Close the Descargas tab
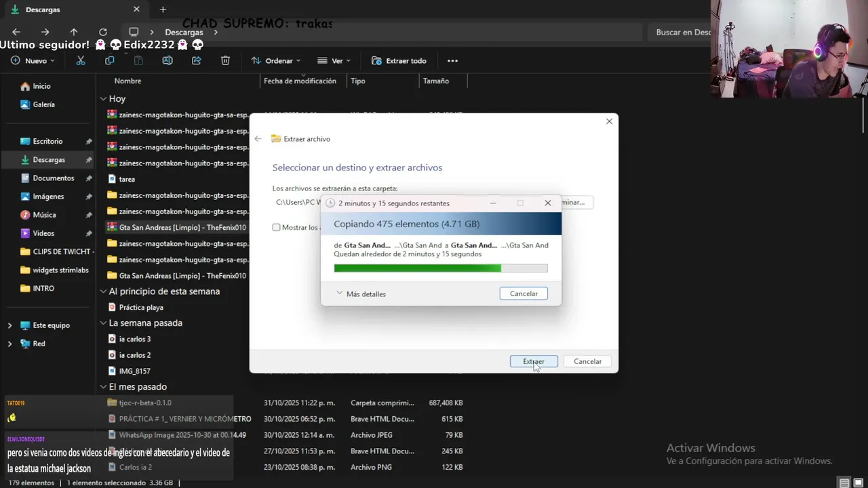868x488 pixels. tap(136, 9)
